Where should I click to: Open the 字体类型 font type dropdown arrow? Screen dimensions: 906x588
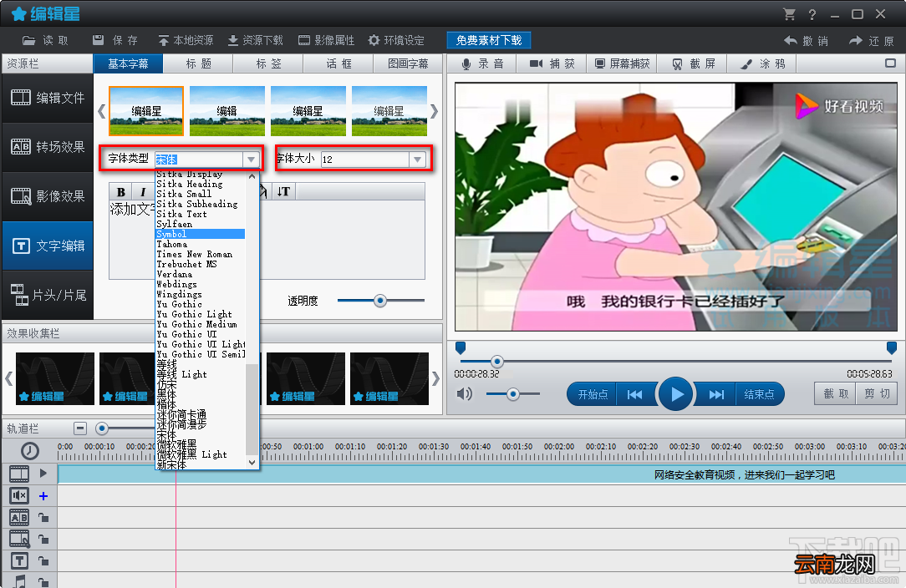click(251, 160)
